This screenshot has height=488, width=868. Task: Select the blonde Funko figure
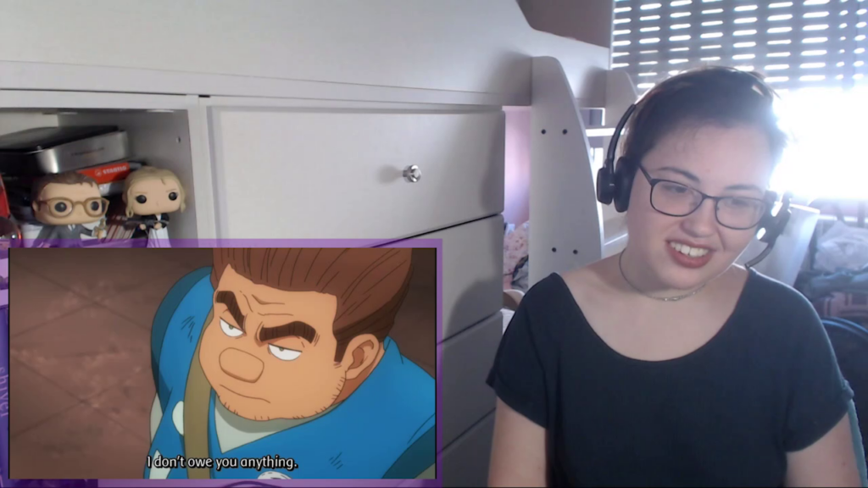pos(154,200)
